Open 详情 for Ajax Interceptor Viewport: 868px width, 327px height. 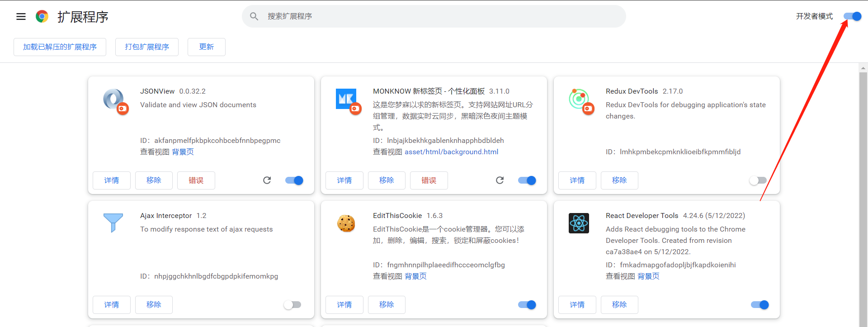[112, 305]
